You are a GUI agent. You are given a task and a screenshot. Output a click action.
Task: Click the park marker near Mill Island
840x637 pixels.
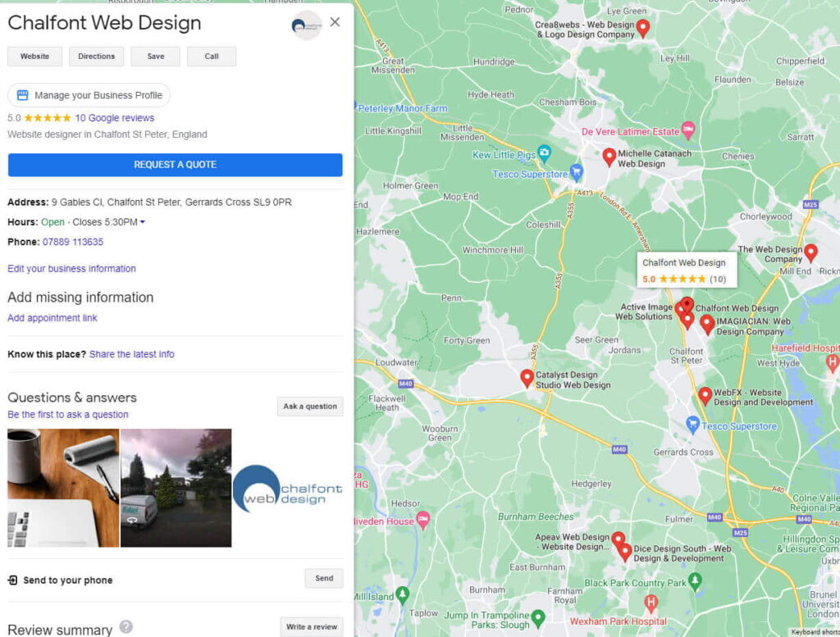402,594
